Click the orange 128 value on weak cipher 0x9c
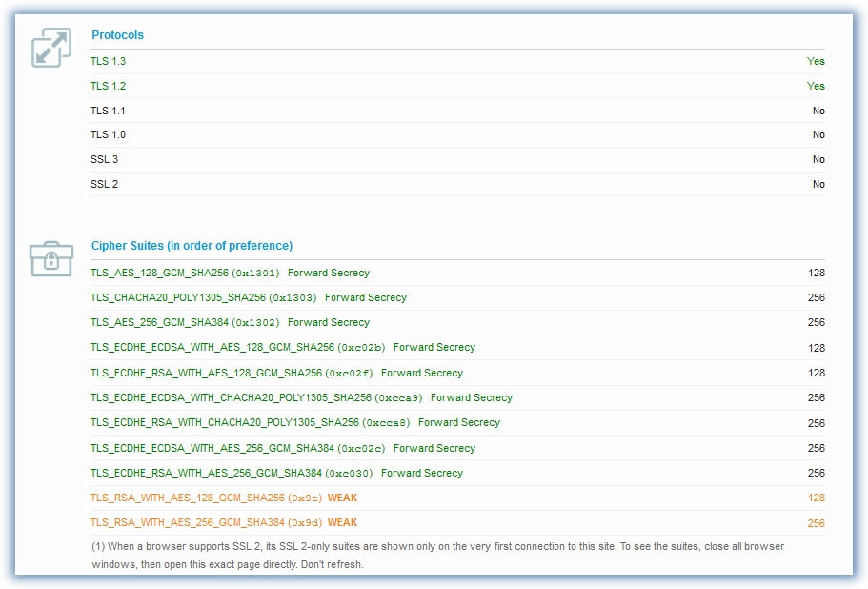Image resolution: width=868 pixels, height=589 pixels. pyautogui.click(x=817, y=498)
